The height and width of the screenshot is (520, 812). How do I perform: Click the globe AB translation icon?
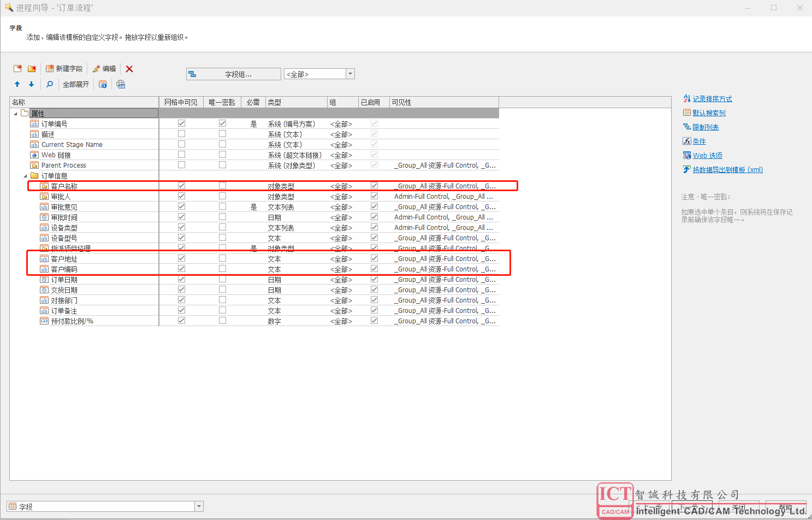coord(121,84)
